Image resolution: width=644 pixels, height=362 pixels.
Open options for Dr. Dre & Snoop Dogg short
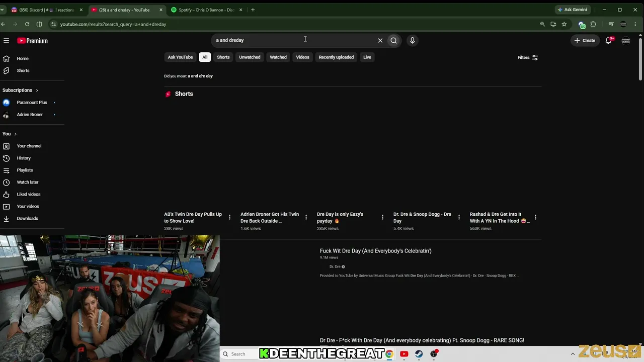click(x=459, y=217)
